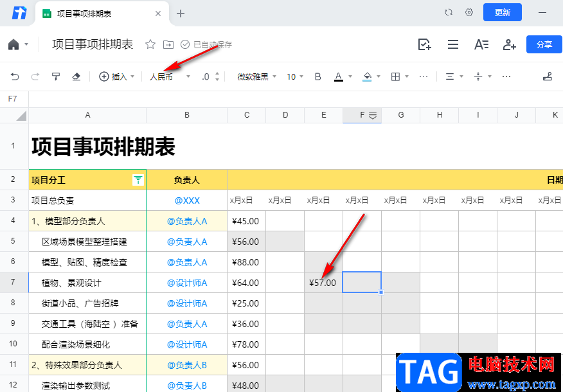The width and height of the screenshot is (563, 392).
Task: Open the text style A icon
Action: pos(481,44)
